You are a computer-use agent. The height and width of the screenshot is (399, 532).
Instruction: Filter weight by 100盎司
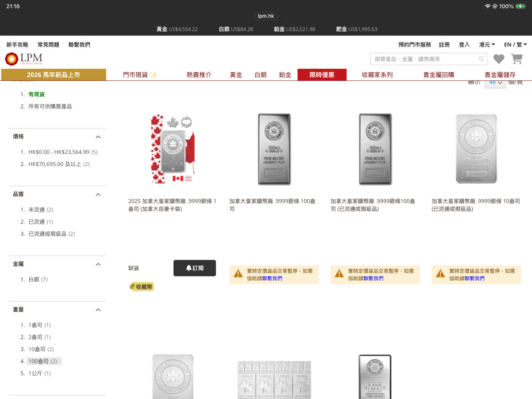click(x=44, y=361)
